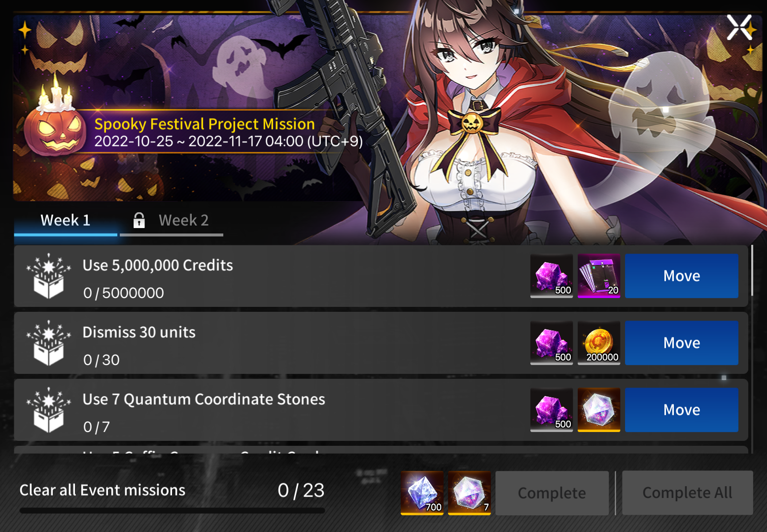Screen dimensions: 767x532
Task: Click Move for Use 5,000,000 Credits
Action: coord(682,276)
